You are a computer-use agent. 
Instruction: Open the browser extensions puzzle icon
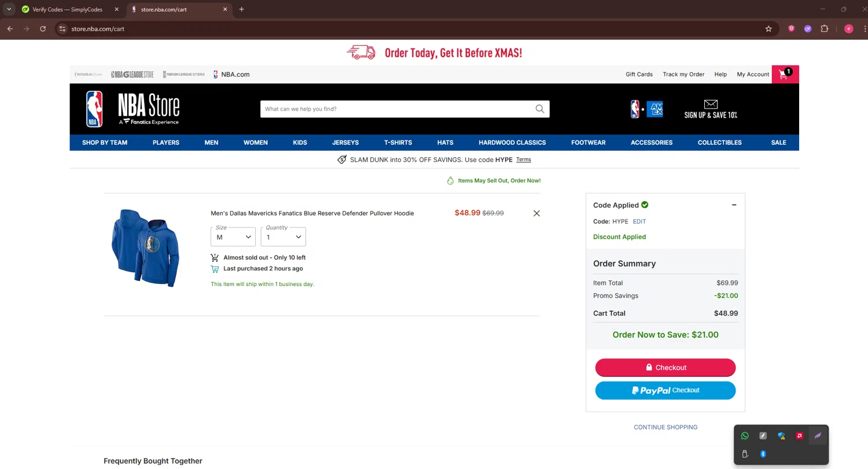click(x=825, y=29)
